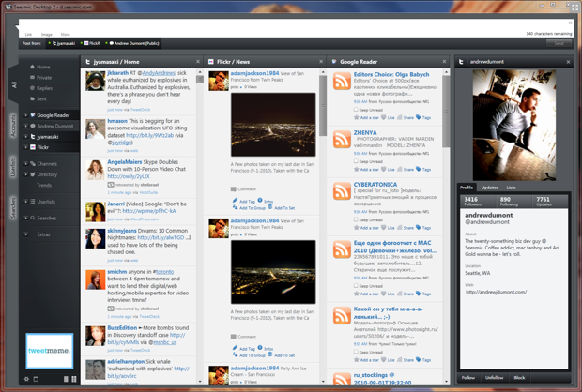The width and height of the screenshot is (582, 392).
Task: Expand Channels section in sidebar
Action: (x=25, y=163)
